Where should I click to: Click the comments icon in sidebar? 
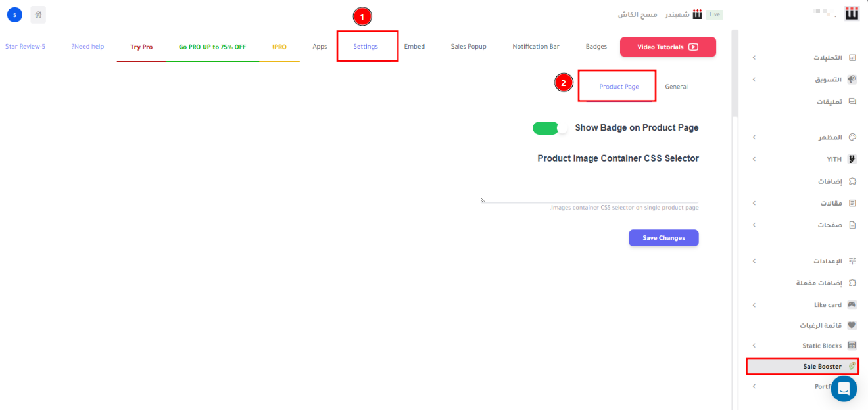852,102
